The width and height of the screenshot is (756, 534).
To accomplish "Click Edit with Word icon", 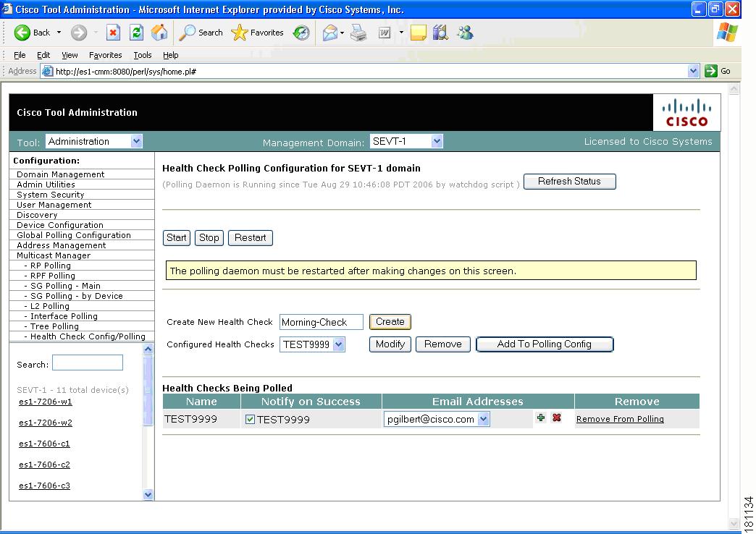I will (385, 33).
